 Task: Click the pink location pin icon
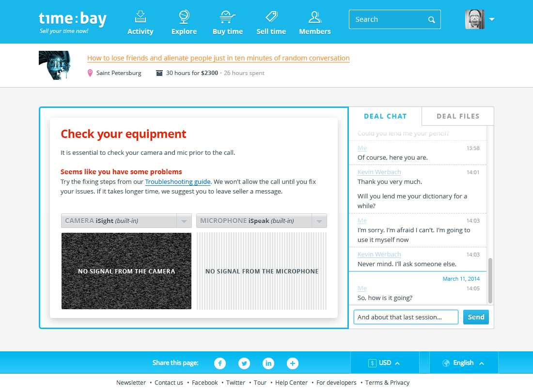click(90, 73)
